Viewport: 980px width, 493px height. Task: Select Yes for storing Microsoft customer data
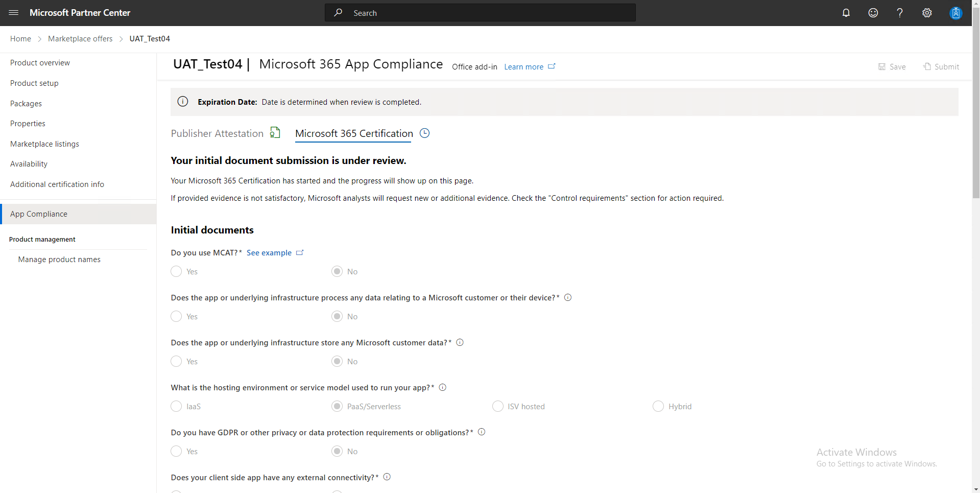click(176, 361)
